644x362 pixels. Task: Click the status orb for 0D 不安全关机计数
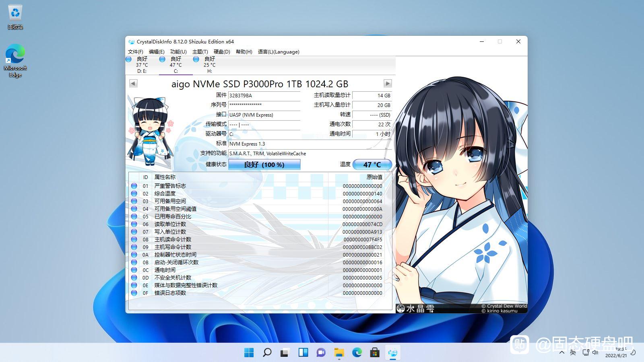click(x=134, y=278)
